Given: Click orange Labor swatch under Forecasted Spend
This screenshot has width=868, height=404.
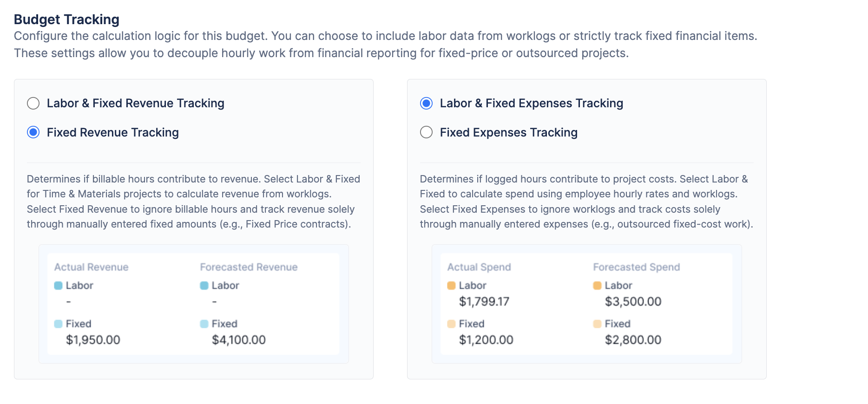Looking at the screenshot, I should (597, 286).
